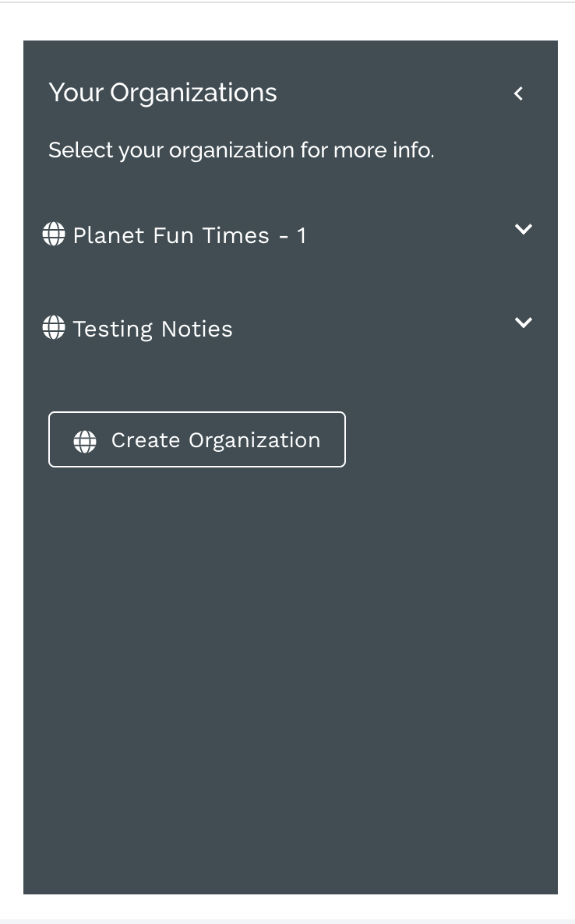
Task: Select the Testing Noties organization name
Action: coord(153,329)
